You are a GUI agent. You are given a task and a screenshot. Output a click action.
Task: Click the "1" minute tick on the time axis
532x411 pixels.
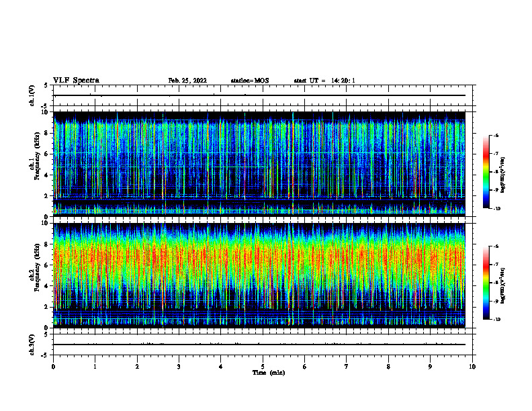tap(95, 367)
